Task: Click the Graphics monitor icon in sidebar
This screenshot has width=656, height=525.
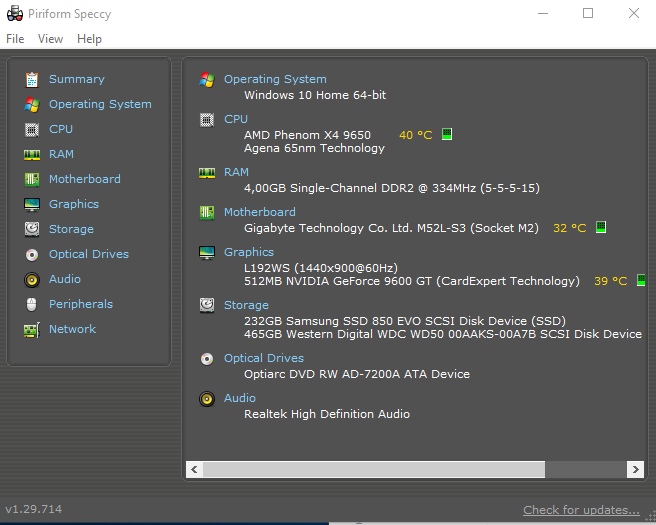Action: [x=32, y=205]
